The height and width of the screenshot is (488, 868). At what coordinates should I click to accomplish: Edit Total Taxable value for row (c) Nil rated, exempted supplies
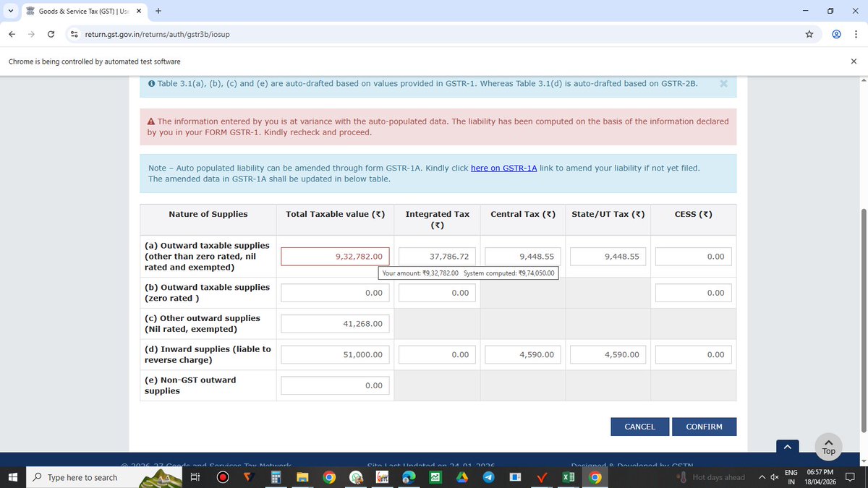(x=336, y=324)
